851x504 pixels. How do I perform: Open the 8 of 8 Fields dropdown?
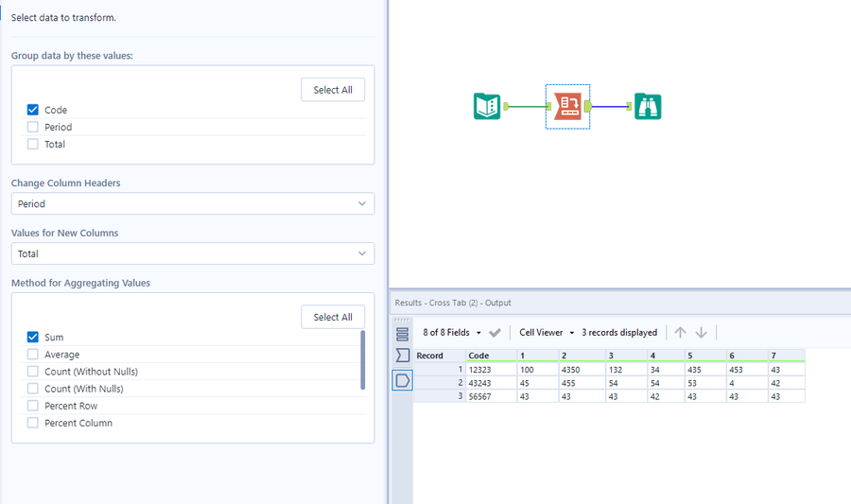(x=452, y=332)
